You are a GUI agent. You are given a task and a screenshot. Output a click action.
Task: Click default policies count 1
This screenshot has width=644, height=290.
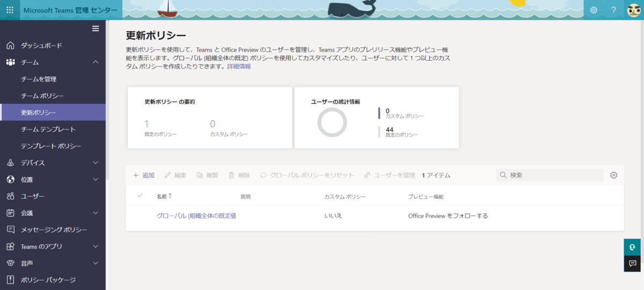pos(147,124)
